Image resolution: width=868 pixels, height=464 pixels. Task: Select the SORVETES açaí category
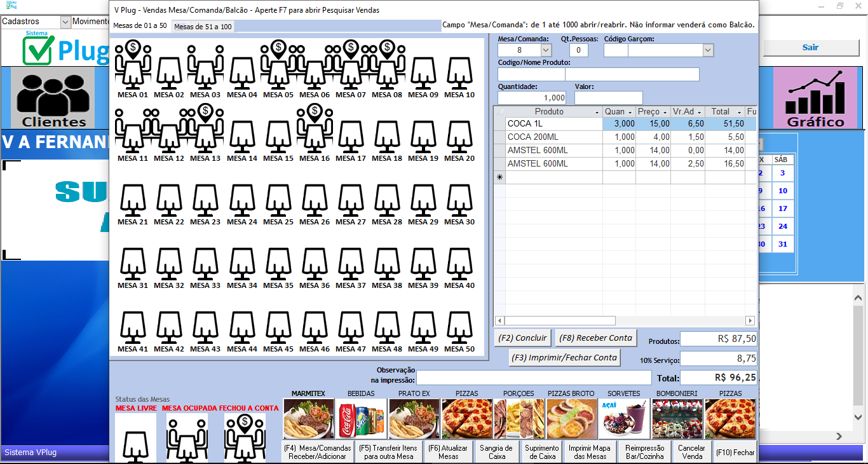[x=624, y=419]
